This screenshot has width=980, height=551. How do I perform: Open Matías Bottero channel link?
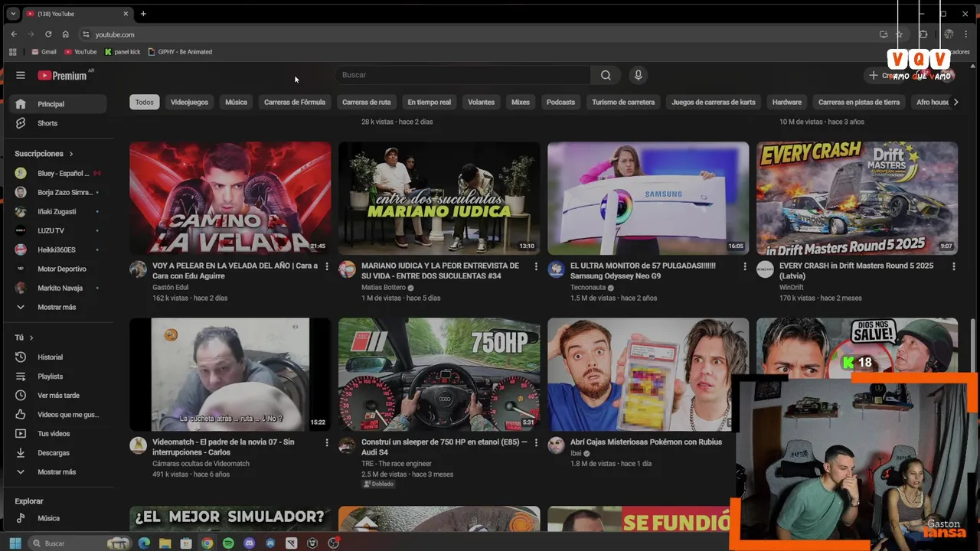tap(384, 288)
